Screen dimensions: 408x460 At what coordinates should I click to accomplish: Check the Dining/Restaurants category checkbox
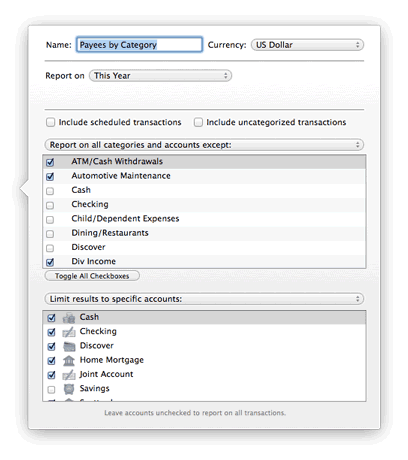50,234
